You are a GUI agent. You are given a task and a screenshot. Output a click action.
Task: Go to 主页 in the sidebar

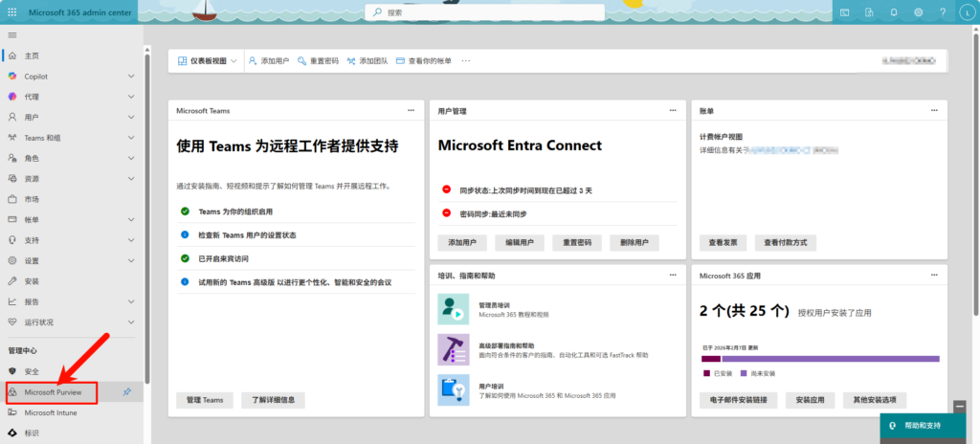point(32,55)
